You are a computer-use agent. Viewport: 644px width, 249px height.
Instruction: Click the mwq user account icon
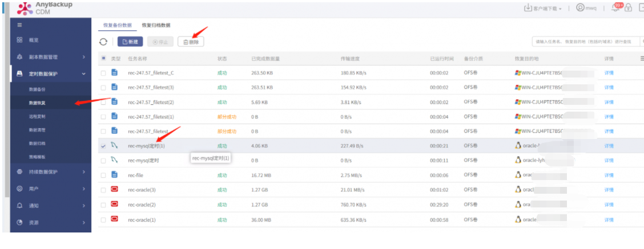tap(580, 8)
